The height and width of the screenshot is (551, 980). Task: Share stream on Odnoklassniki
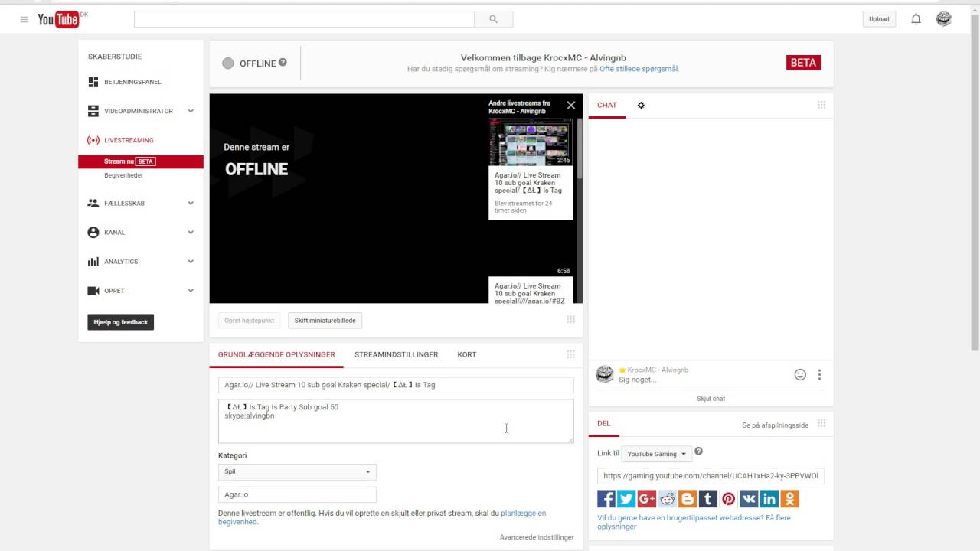789,499
